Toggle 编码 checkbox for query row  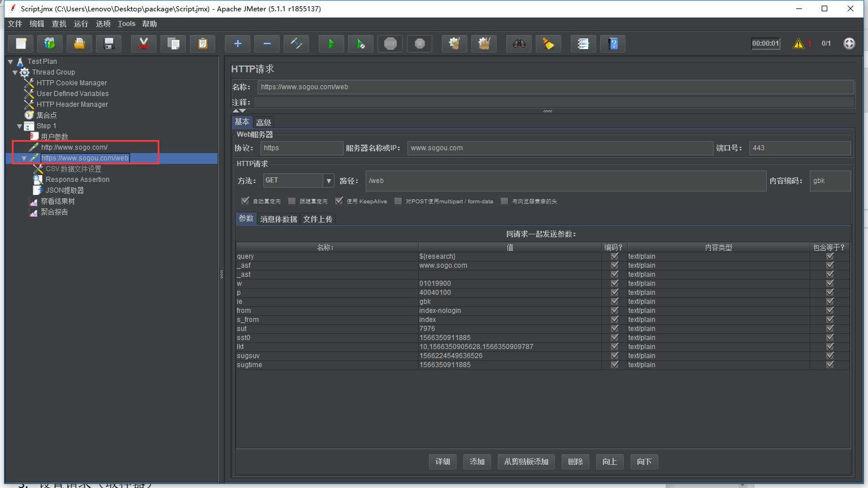click(614, 256)
